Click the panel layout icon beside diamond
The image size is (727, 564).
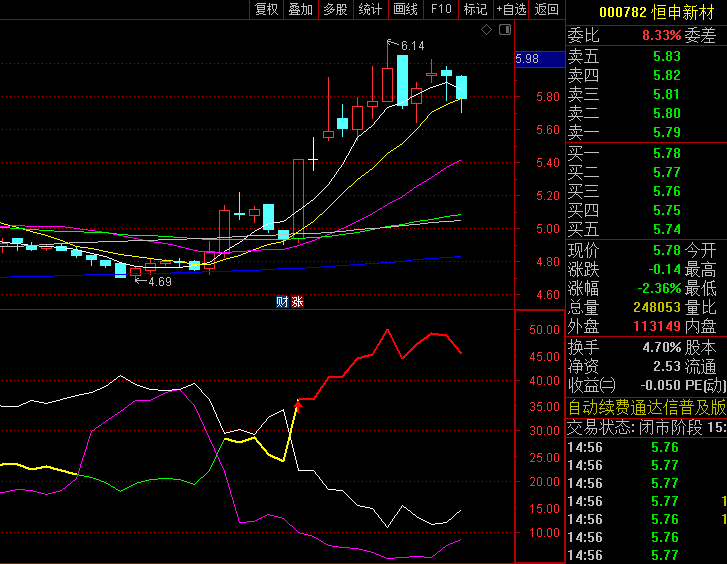coord(502,30)
